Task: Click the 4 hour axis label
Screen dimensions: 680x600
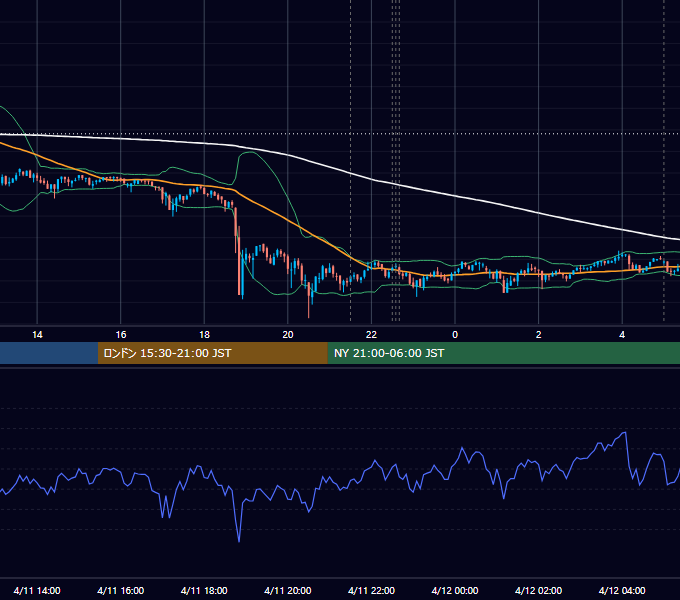Action: point(622,335)
